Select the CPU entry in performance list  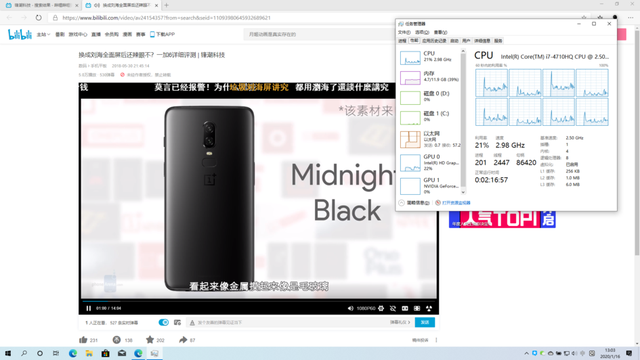click(429, 58)
